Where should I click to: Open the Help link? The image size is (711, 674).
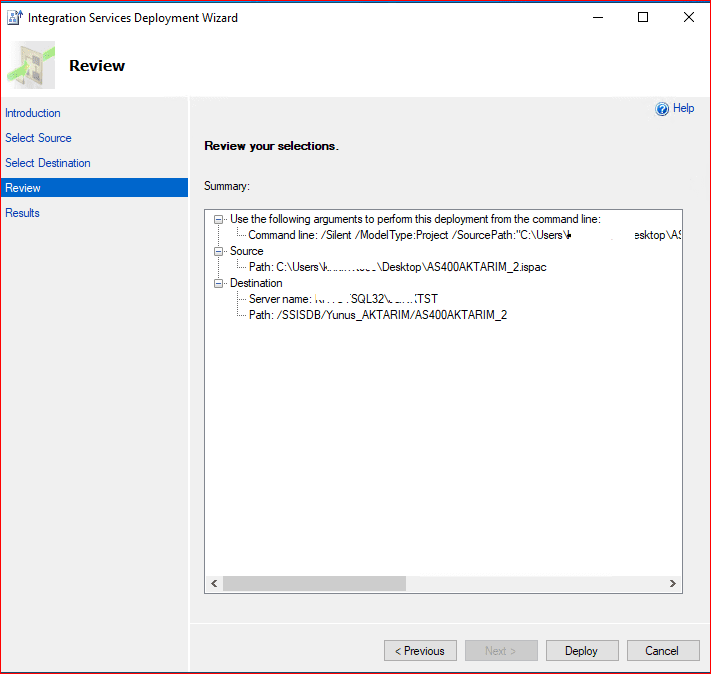[684, 108]
